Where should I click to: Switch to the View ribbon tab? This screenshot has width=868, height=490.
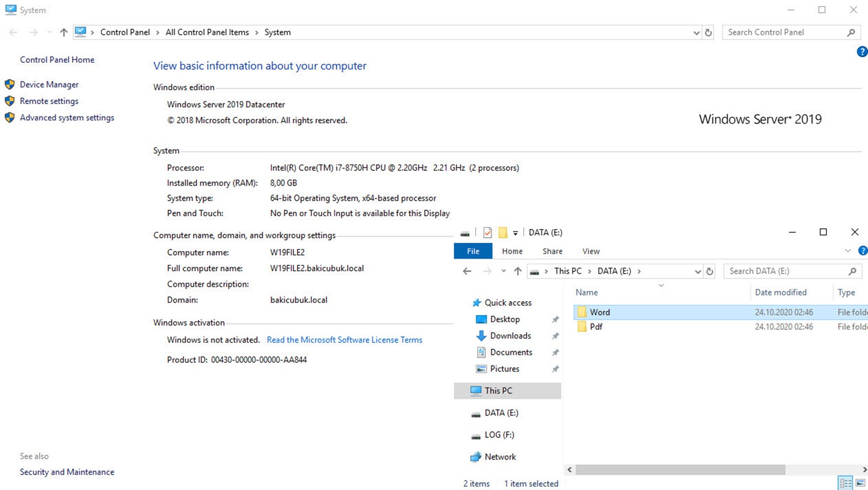[x=591, y=251]
